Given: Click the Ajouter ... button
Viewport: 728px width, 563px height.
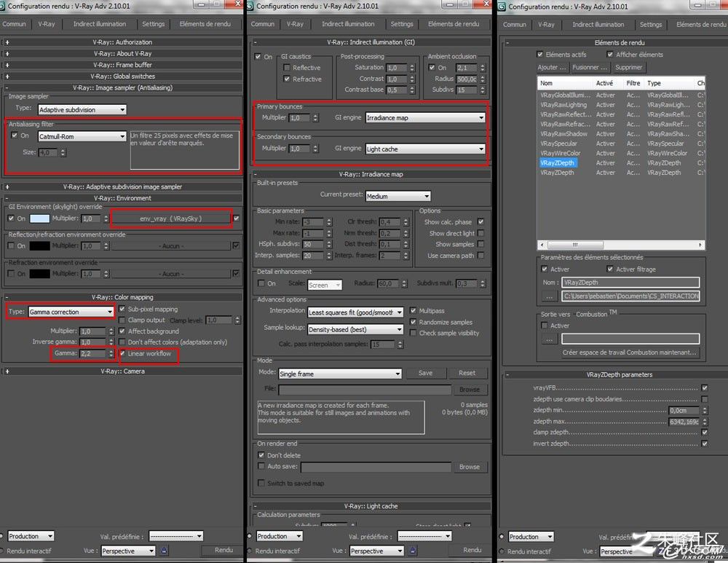Looking at the screenshot, I should point(552,67).
